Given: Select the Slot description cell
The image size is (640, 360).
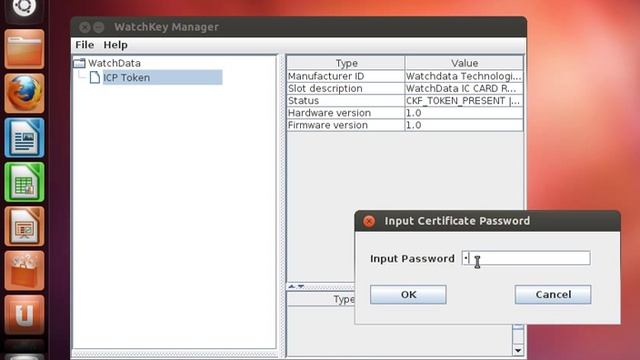Looking at the screenshot, I should pos(346,89).
